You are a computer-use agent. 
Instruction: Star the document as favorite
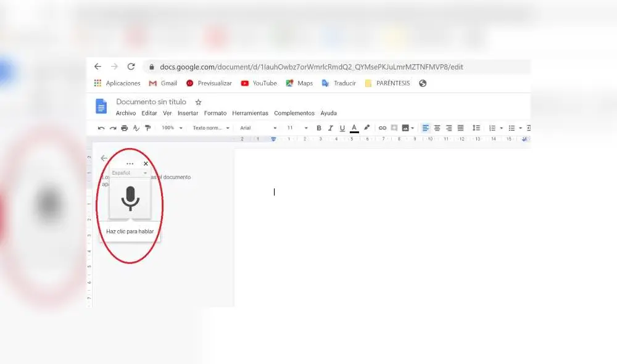click(199, 101)
